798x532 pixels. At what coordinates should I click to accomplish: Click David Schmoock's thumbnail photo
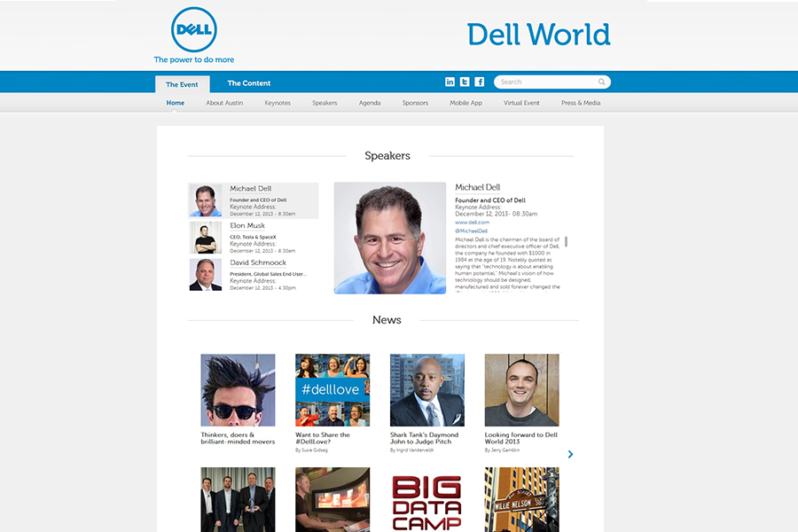[206, 275]
